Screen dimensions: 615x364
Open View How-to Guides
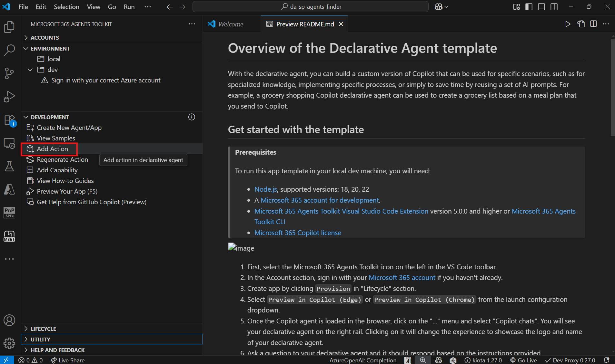[x=65, y=181]
